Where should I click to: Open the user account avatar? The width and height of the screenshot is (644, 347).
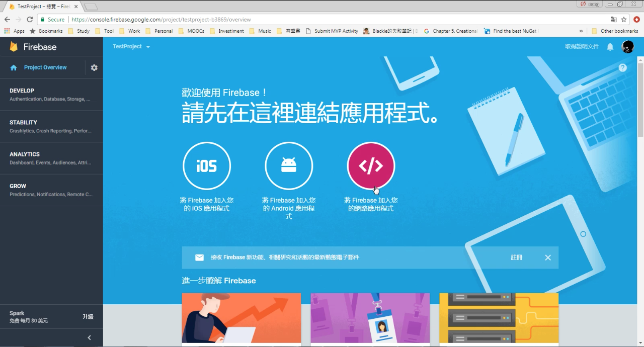(628, 47)
